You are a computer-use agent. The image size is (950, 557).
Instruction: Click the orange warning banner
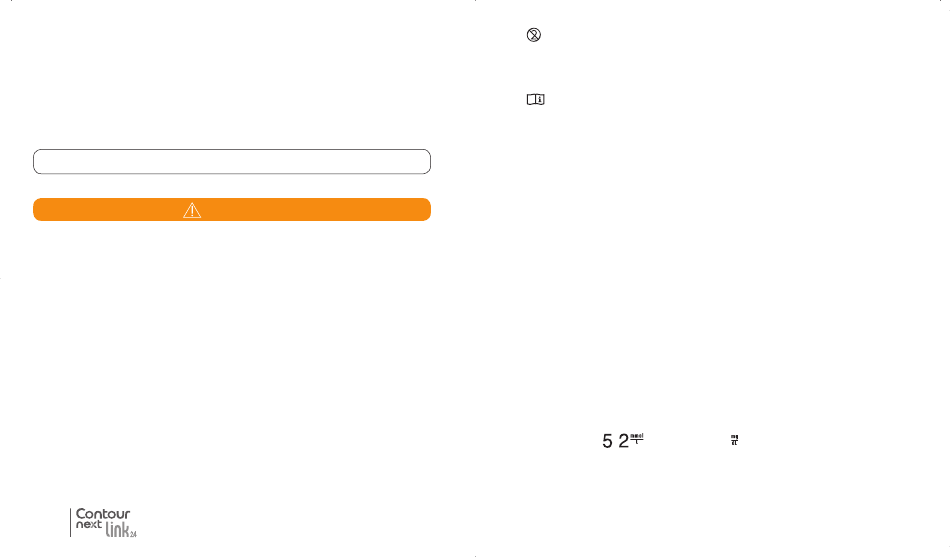232,210
